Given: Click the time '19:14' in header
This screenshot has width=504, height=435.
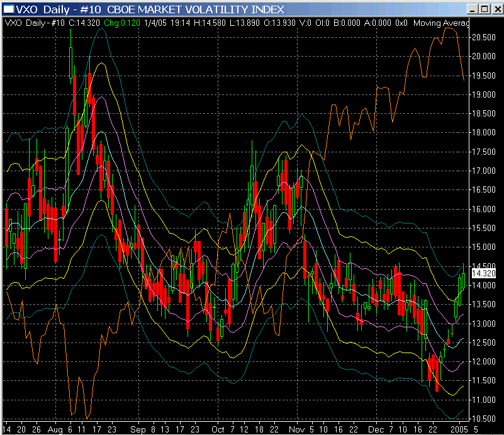Looking at the screenshot, I should pos(180,23).
